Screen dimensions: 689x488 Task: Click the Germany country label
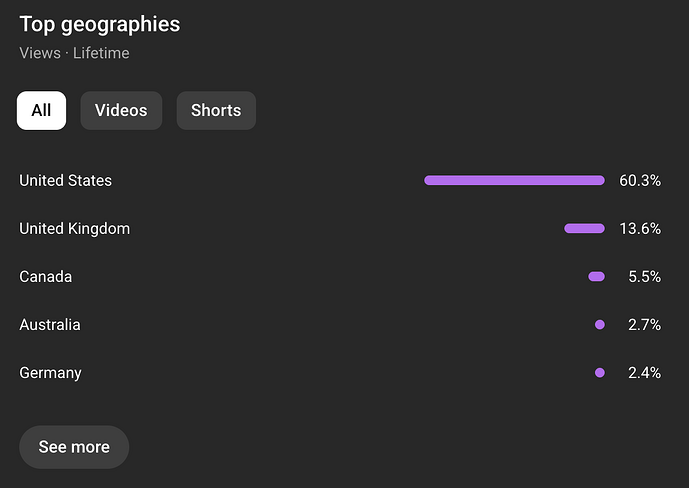coord(51,373)
